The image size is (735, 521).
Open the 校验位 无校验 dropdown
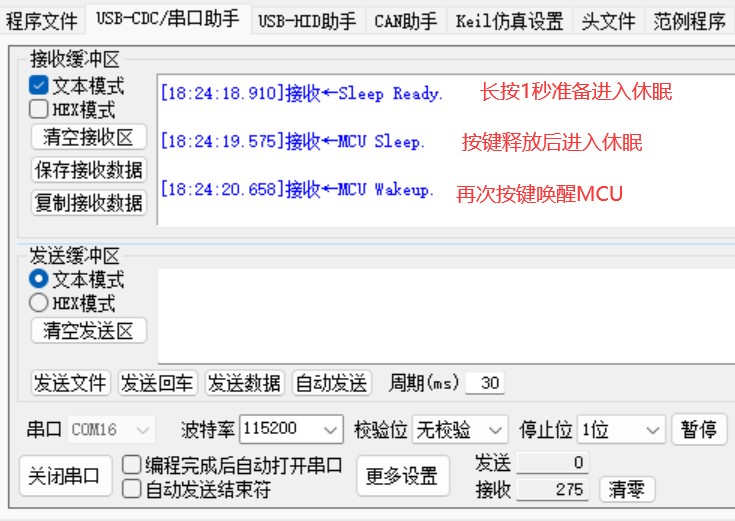point(460,429)
